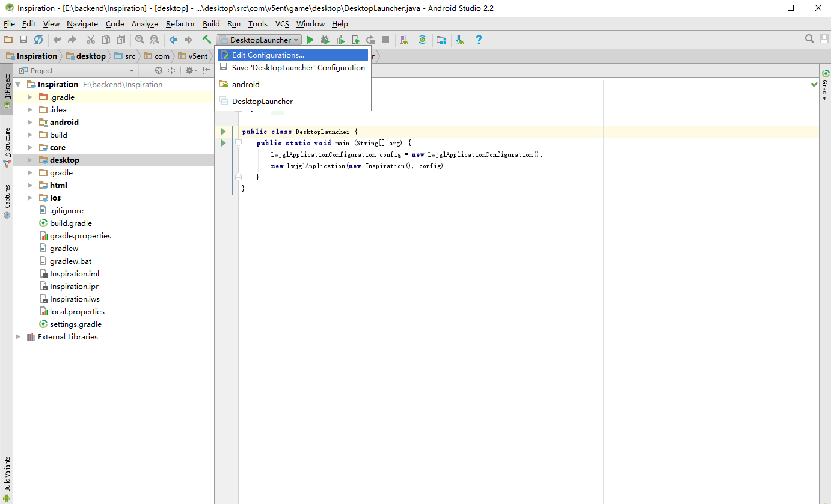831x504 pixels.
Task: Open the Analyze menu
Action: (x=144, y=24)
